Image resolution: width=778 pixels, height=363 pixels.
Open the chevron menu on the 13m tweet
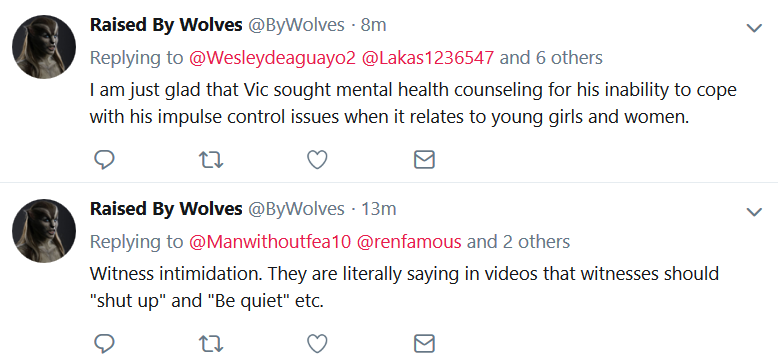pos(754,212)
